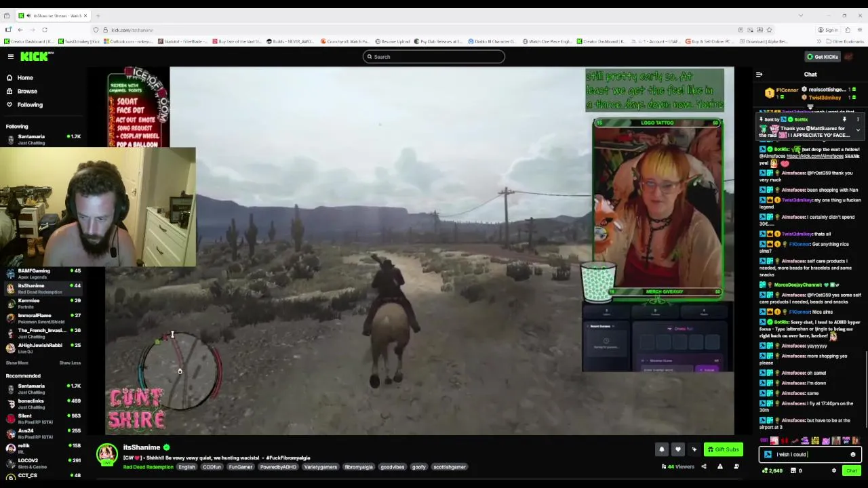The image size is (868, 488).
Task: Open the Get KICKs button
Action: click(823, 57)
